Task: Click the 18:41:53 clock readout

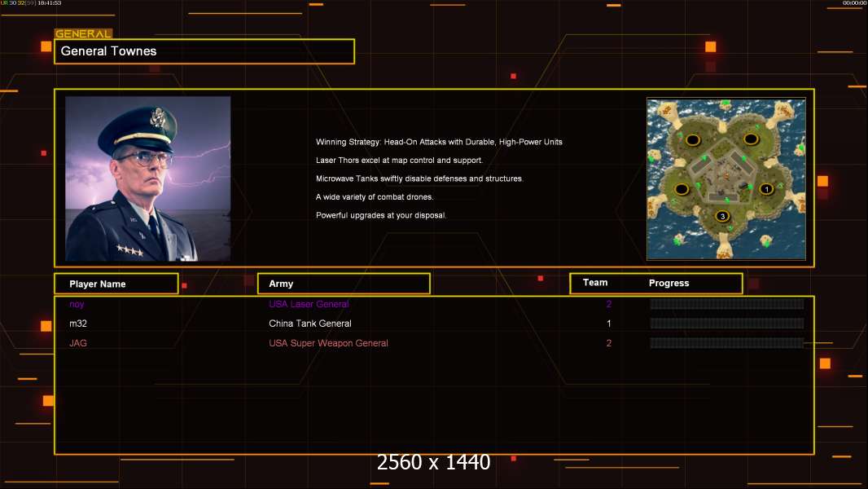Action: 50,3
